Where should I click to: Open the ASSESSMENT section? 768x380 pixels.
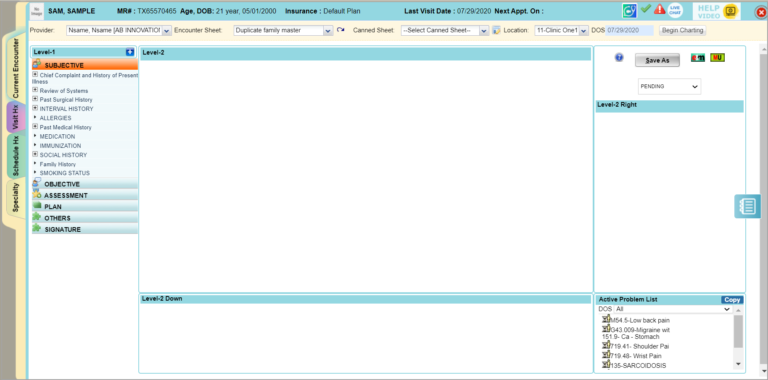point(85,195)
